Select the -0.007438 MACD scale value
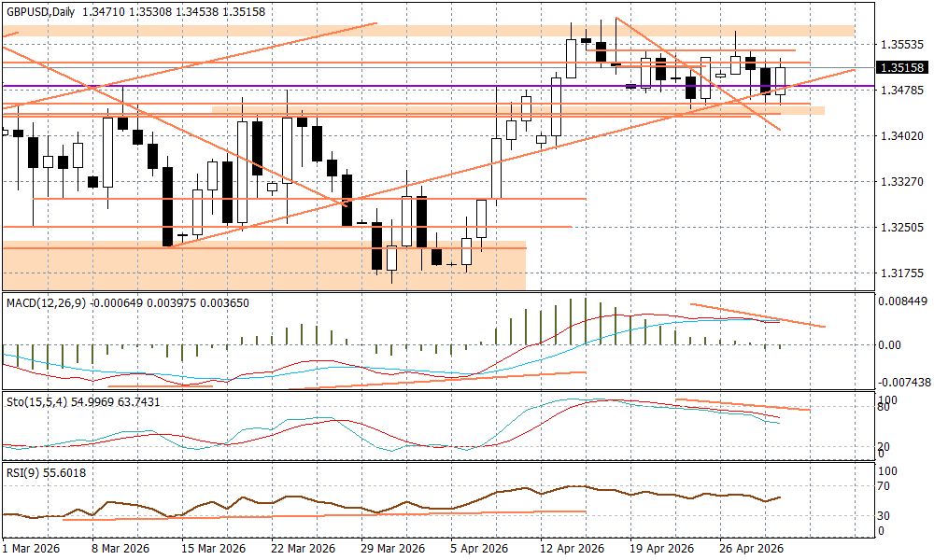The width and height of the screenshot is (934, 560). click(x=904, y=383)
